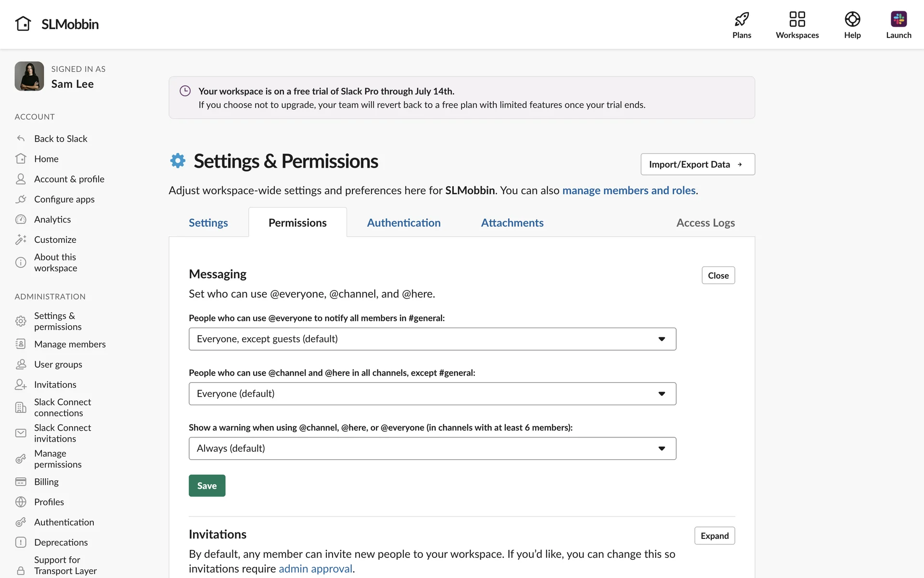Image resolution: width=924 pixels, height=578 pixels.
Task: Click the Billing card icon
Action: (x=21, y=482)
